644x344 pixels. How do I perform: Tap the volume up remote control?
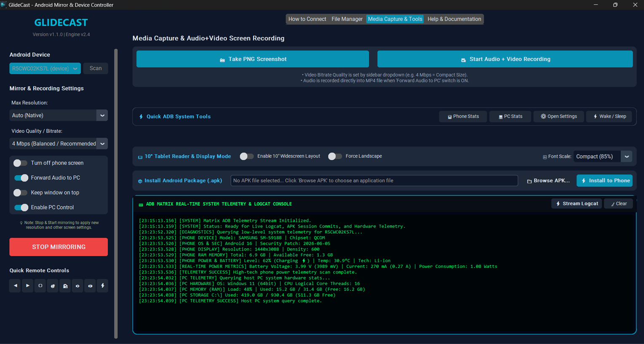[x=90, y=286]
